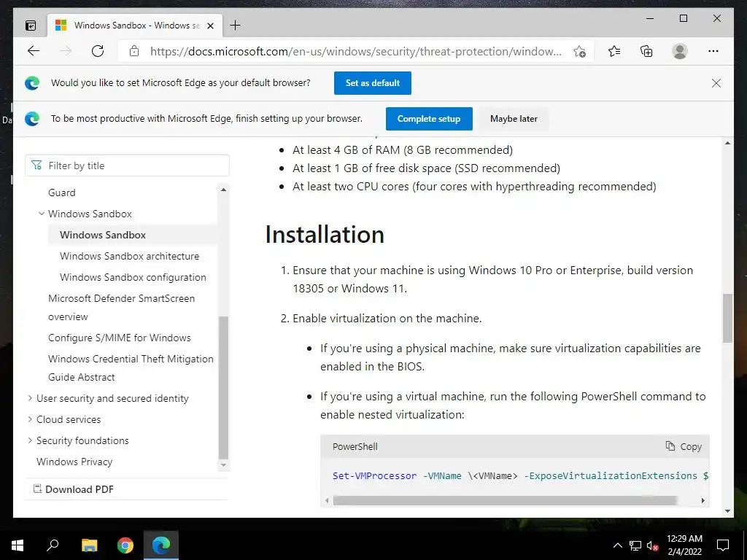Copy the PowerShell code snippet
Image resolution: width=747 pixels, height=560 pixels.
coord(684,446)
